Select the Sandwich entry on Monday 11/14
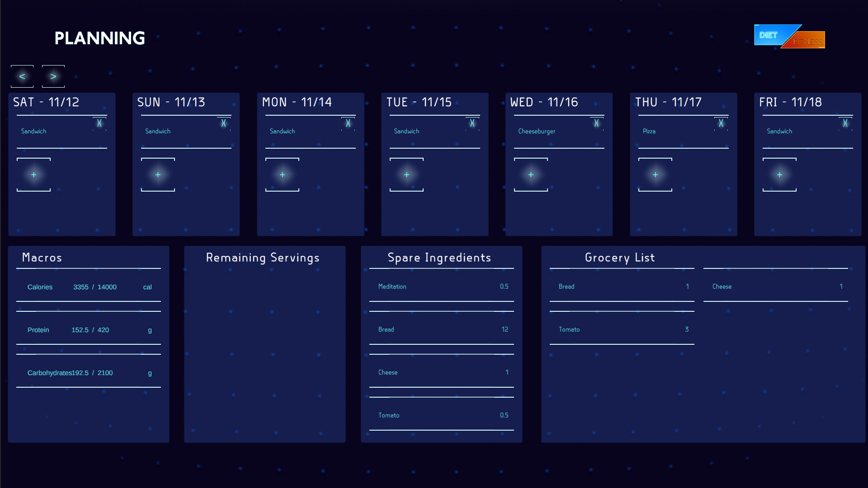The image size is (868, 488). pos(282,131)
